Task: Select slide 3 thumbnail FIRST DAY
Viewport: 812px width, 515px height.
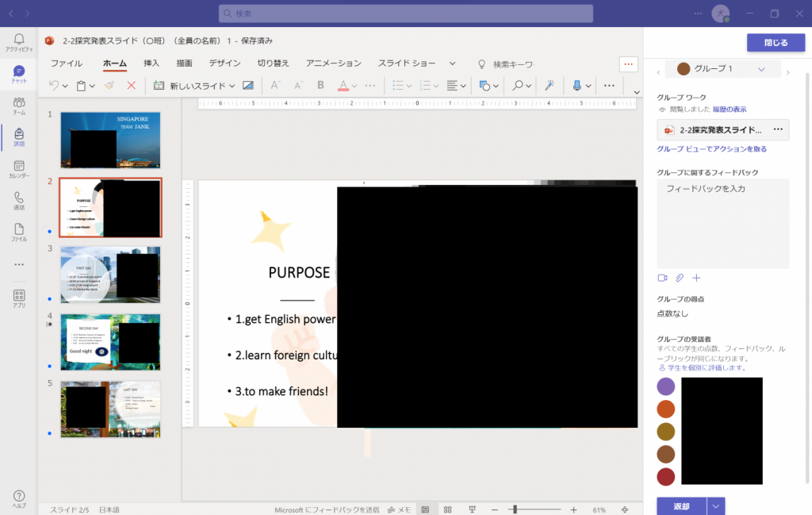Action: click(110, 275)
